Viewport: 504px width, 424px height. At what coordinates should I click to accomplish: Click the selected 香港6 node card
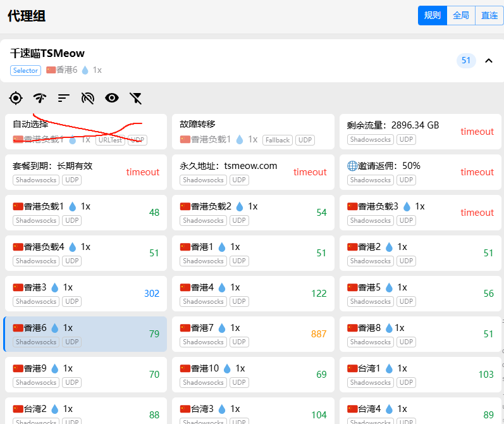85,334
